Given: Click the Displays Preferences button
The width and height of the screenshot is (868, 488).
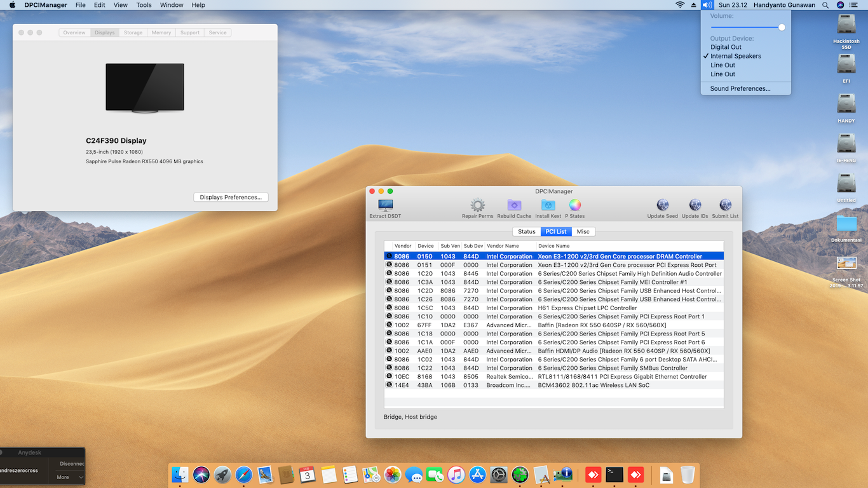Looking at the screenshot, I should pos(231,198).
